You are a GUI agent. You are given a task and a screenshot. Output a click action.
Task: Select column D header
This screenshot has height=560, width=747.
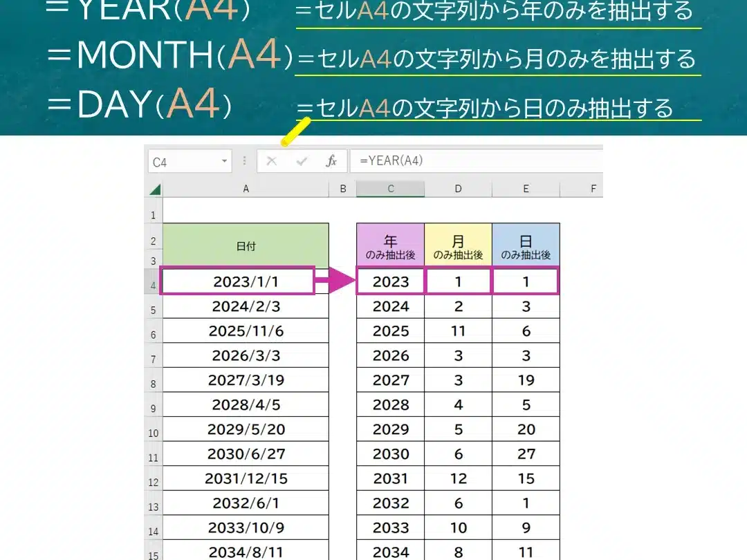tap(458, 189)
